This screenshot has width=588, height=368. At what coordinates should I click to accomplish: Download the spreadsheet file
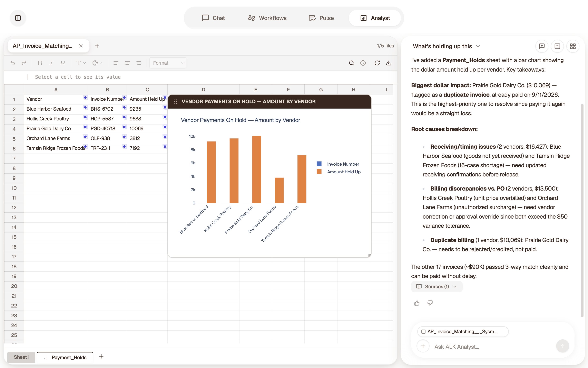click(x=389, y=63)
